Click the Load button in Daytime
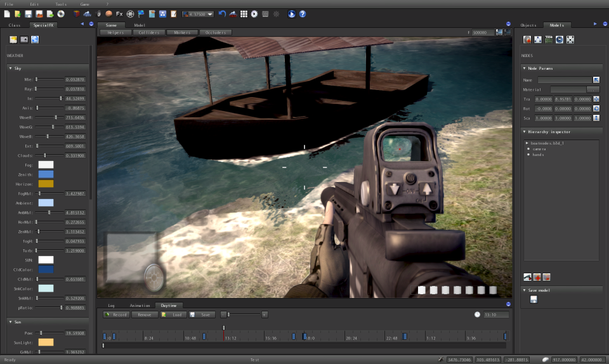Screen dimensions: 609x364 pos(173,315)
